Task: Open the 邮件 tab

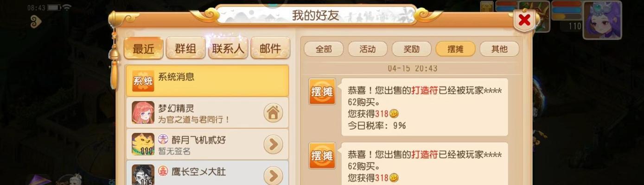Action: (270, 48)
